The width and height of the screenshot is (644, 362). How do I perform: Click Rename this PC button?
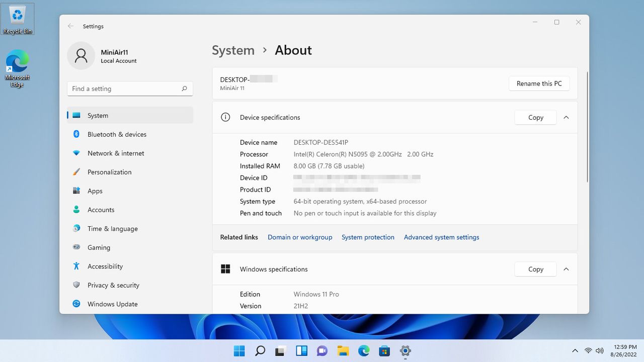pos(539,83)
